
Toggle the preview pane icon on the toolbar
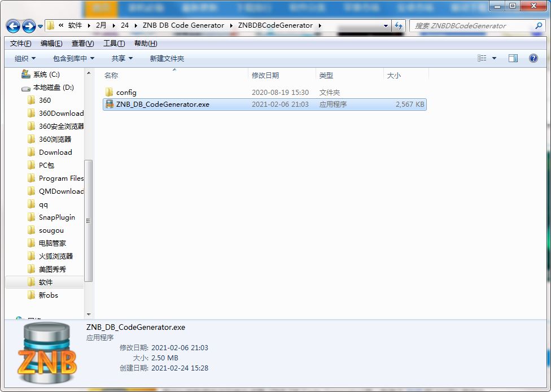pyautogui.click(x=513, y=58)
